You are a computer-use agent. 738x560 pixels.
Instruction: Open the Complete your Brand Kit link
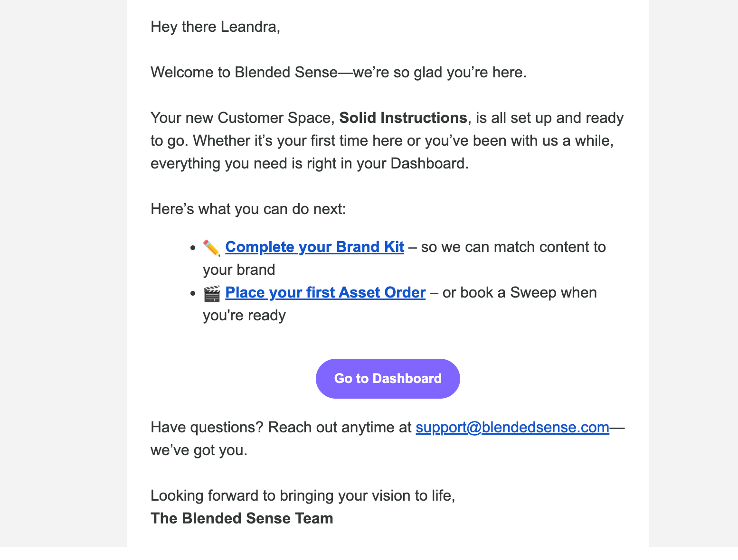(314, 247)
